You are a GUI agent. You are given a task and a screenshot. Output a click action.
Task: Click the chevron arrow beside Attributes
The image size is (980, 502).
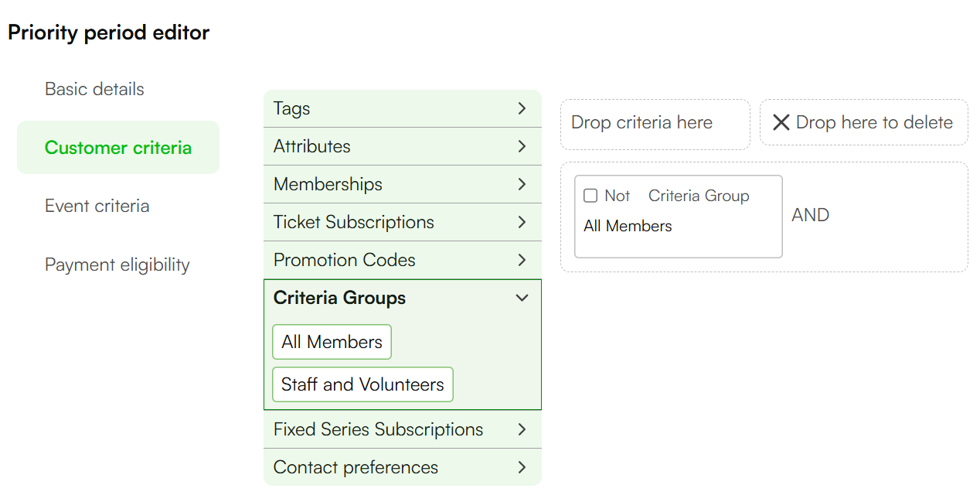tap(522, 146)
